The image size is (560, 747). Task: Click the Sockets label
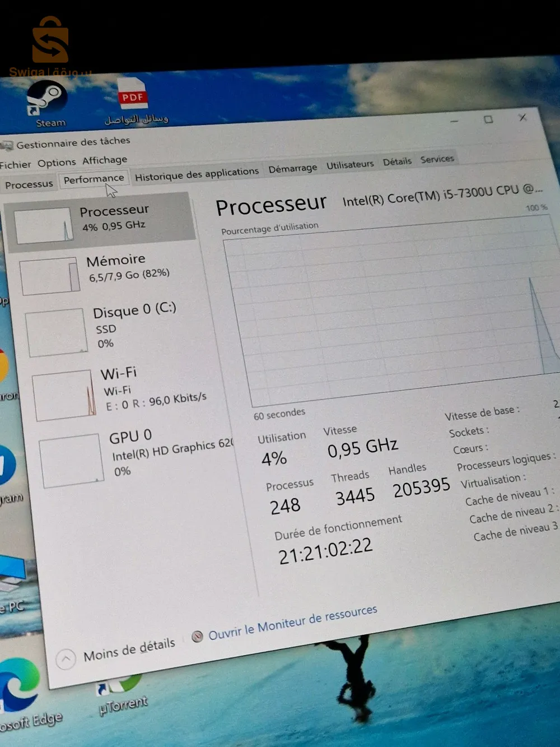pos(469,432)
